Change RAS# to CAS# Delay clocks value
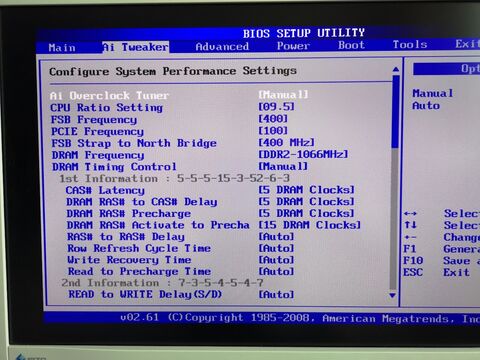 [307, 201]
